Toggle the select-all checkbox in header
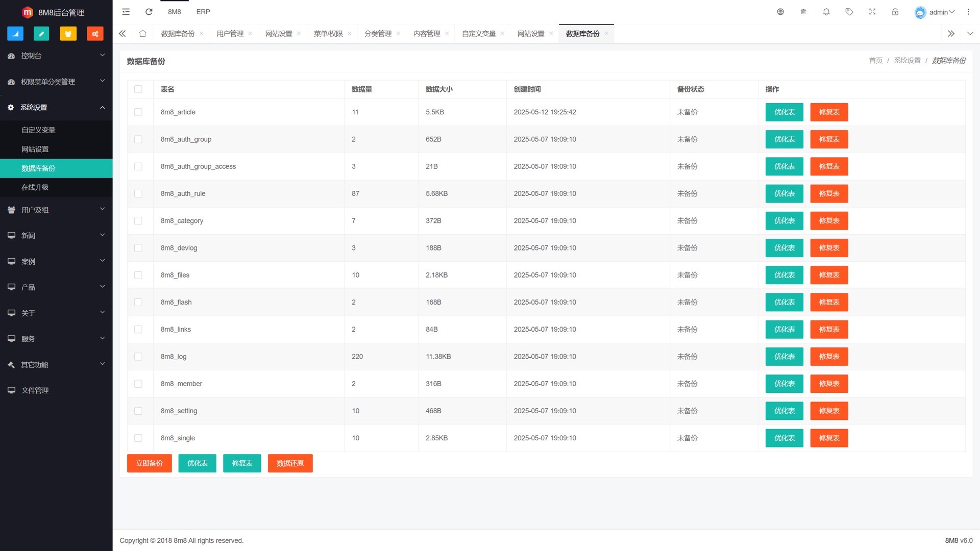Image resolution: width=980 pixels, height=551 pixels. click(138, 89)
